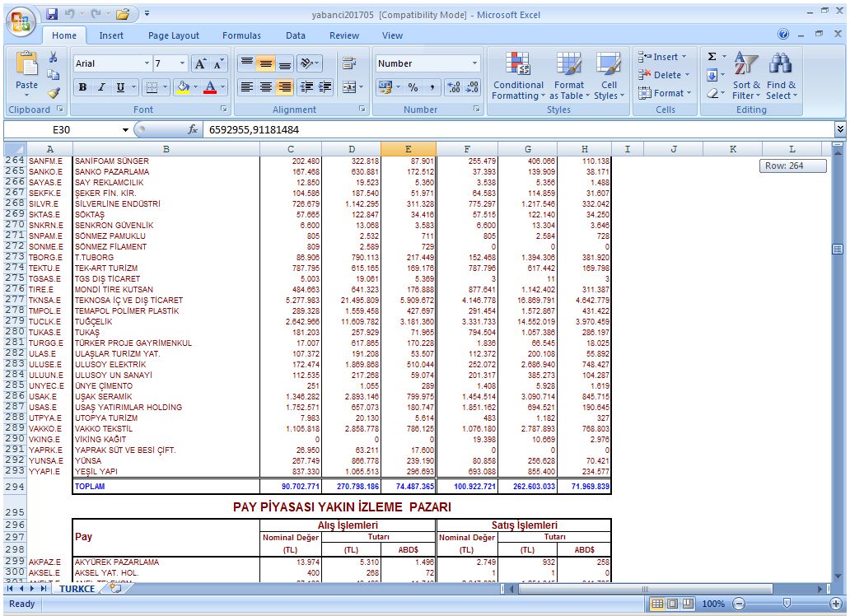Apply Percent Style to the cell

pos(413,87)
